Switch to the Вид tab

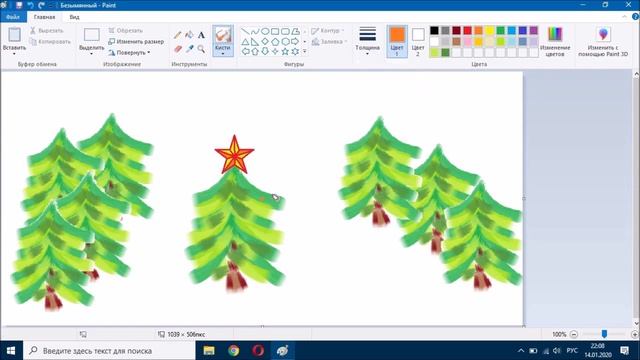click(x=74, y=17)
